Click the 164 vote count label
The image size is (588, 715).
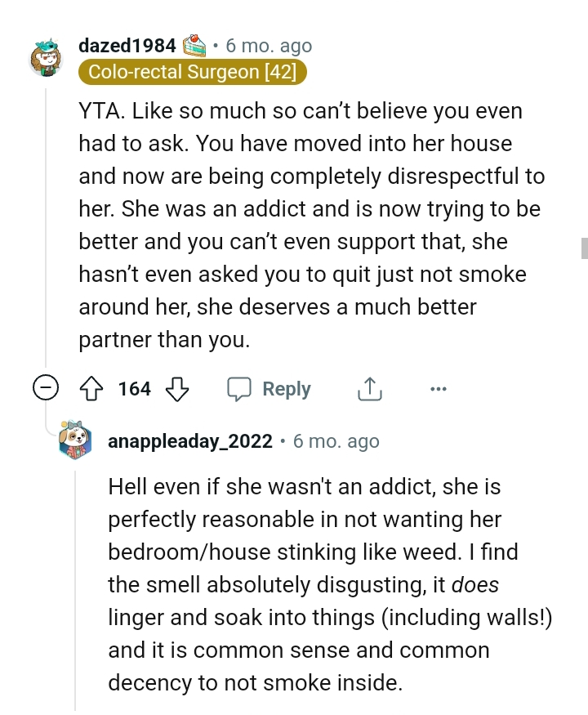(134, 389)
